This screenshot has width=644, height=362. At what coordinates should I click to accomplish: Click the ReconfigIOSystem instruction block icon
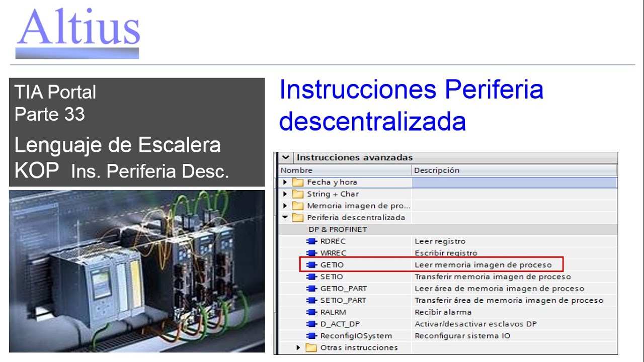[312, 336]
